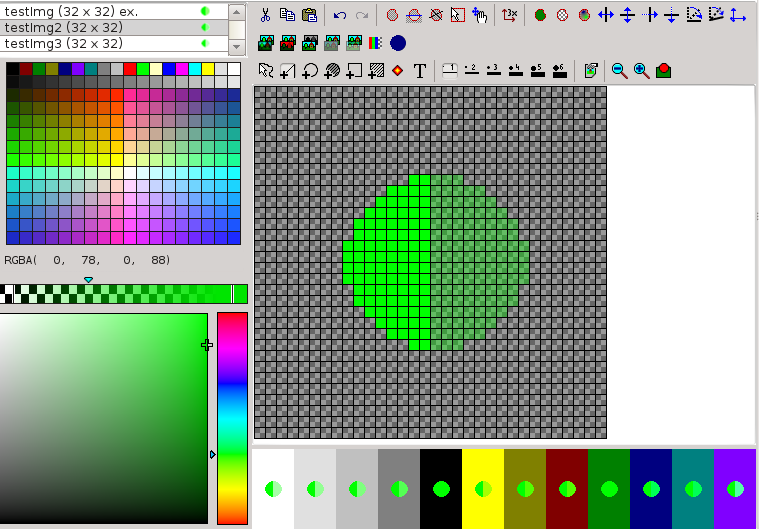This screenshot has height=529, width=759.
Task: Click the RGB color stripes icon
Action: [375, 43]
